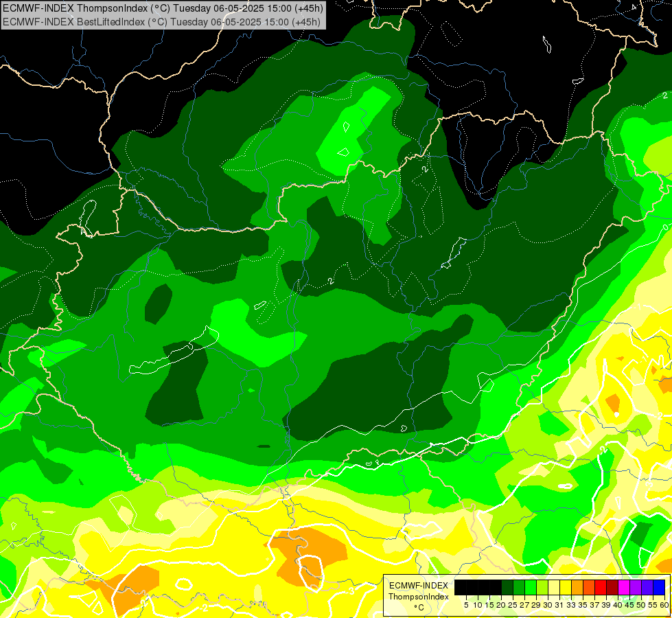Click the legend scale value 25
The height and width of the screenshot is (618, 672).
[513, 605]
